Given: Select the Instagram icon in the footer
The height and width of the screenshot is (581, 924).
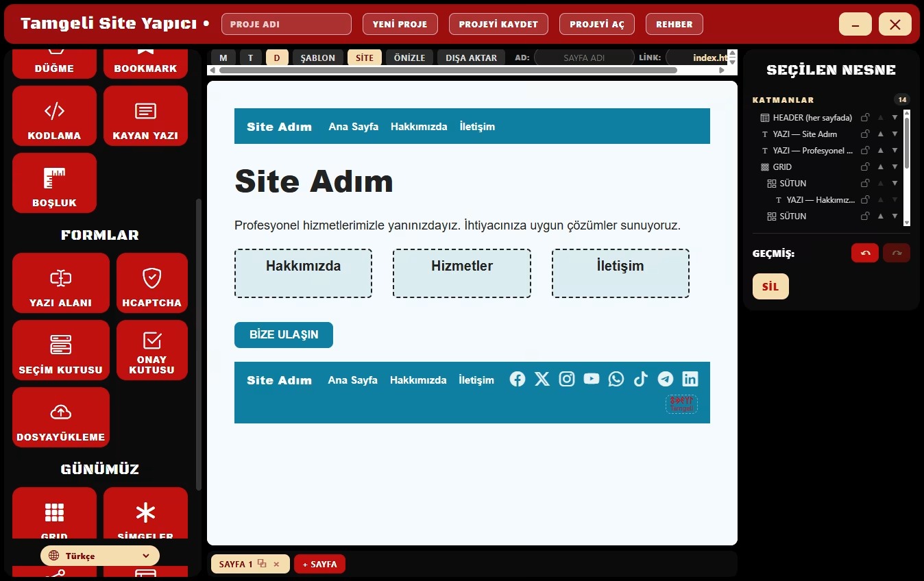Looking at the screenshot, I should pyautogui.click(x=567, y=379).
